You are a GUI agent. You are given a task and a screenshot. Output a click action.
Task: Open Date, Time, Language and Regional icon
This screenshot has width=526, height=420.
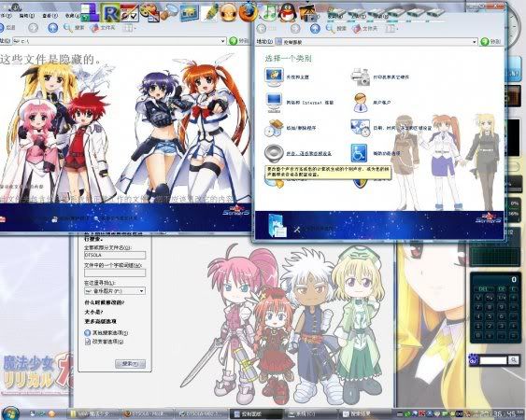pos(361,128)
